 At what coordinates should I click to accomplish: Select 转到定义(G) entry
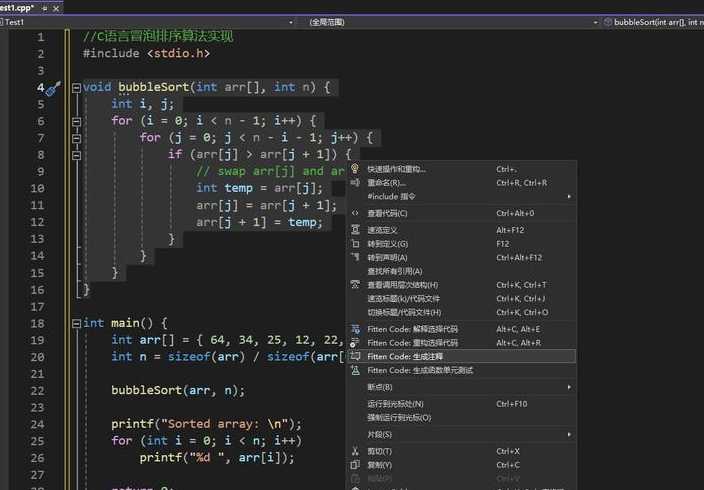pos(462,244)
